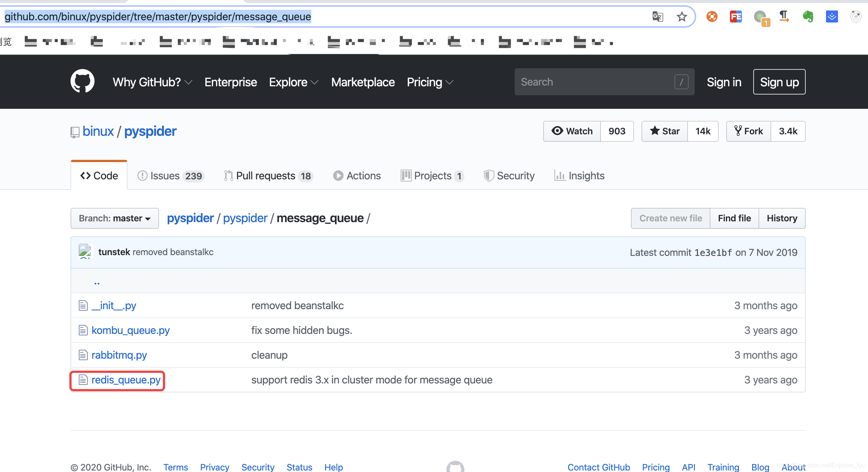
Task: Switch to the Projects tab
Action: [432, 176]
